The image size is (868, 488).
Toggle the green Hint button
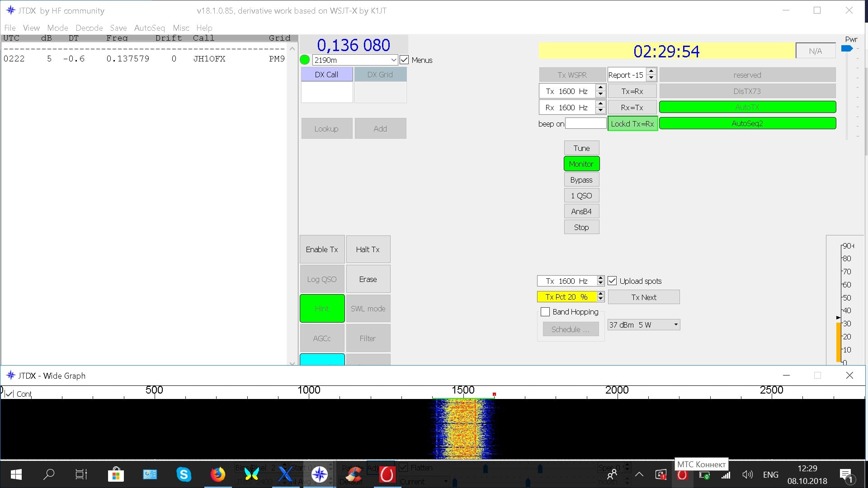coord(322,309)
